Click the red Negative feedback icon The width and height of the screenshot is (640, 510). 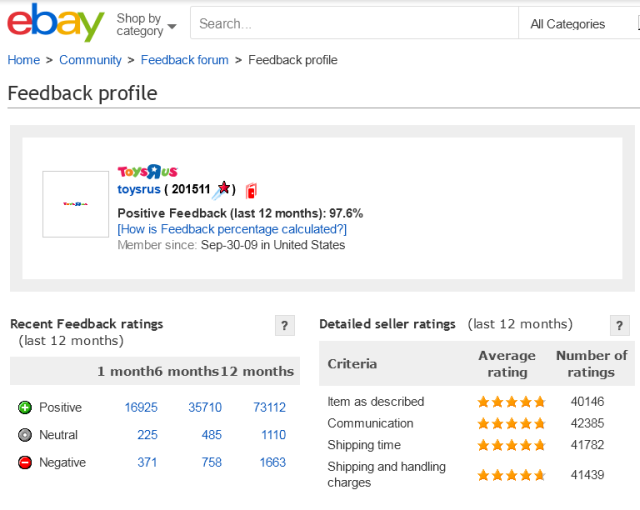pyautogui.click(x=25, y=463)
